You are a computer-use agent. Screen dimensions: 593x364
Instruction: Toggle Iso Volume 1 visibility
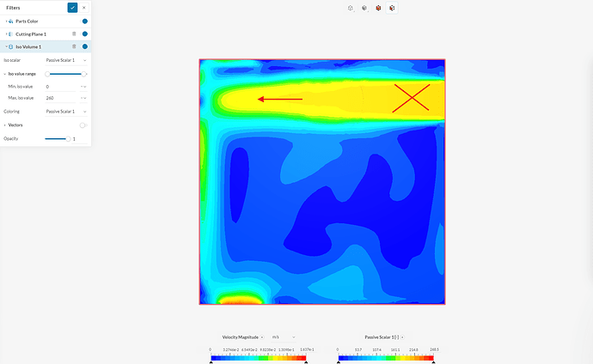pyautogui.click(x=85, y=46)
